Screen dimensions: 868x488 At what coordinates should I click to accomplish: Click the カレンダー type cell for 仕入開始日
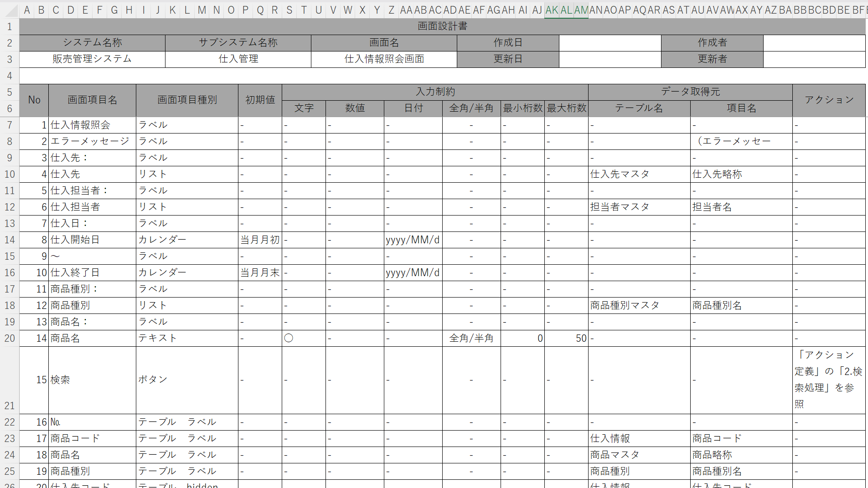point(187,240)
